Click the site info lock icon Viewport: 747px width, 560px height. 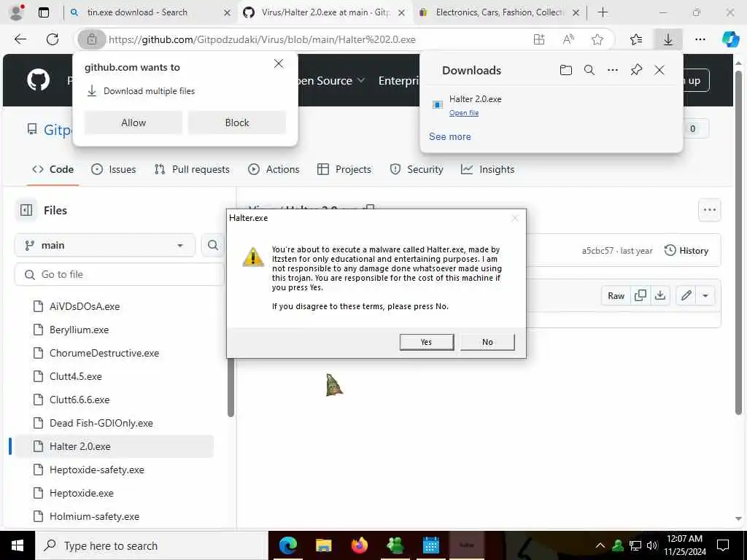[91, 39]
